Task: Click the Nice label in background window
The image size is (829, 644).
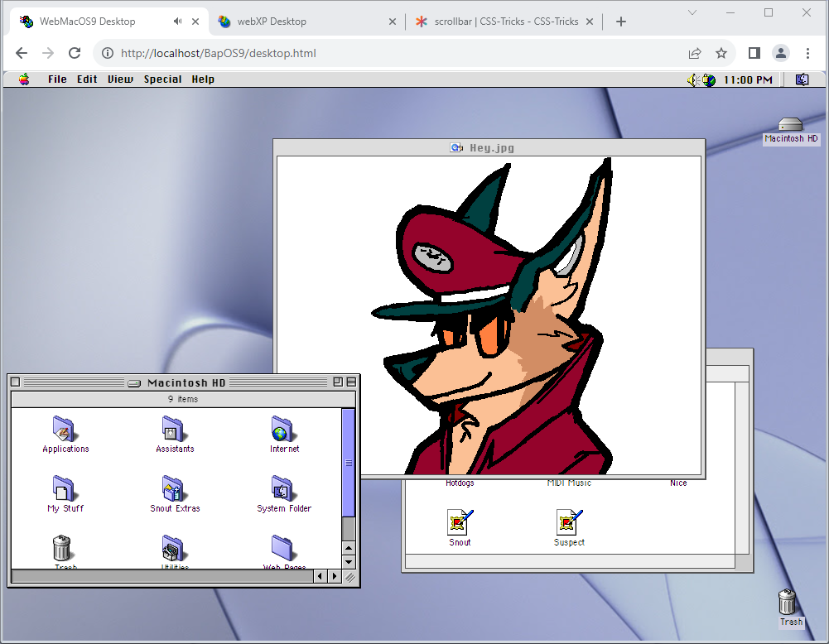Action: [678, 483]
